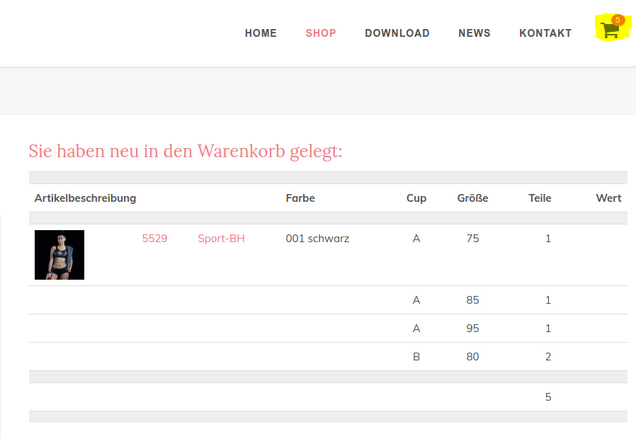Open article number 5529 link
This screenshot has height=439, width=636.
[x=155, y=239]
